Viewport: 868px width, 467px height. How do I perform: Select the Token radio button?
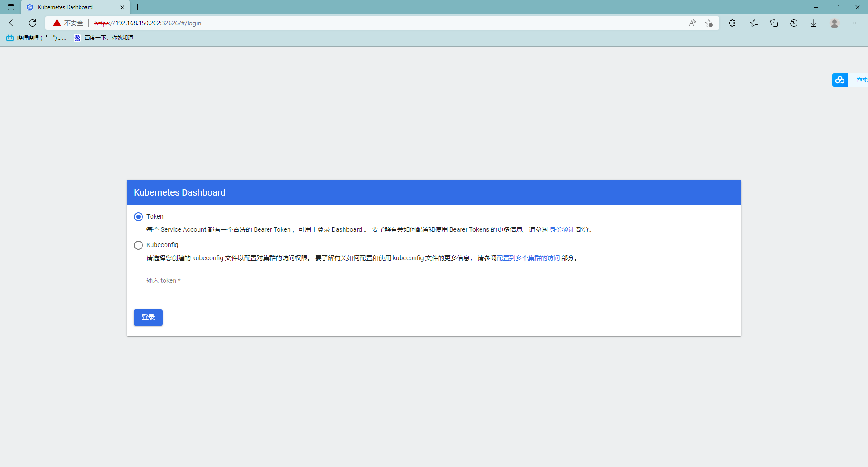coord(138,217)
